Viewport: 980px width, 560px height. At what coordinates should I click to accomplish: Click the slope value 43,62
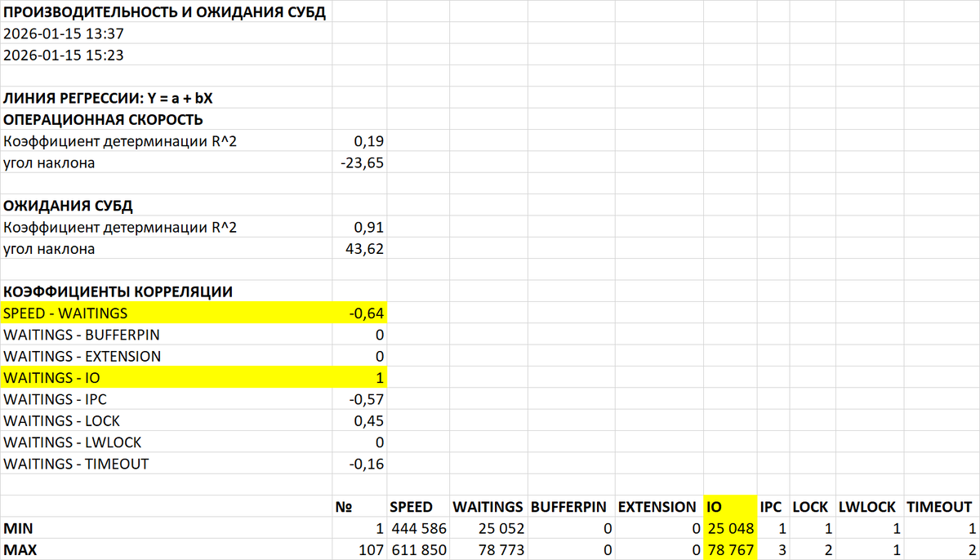pyautogui.click(x=366, y=249)
